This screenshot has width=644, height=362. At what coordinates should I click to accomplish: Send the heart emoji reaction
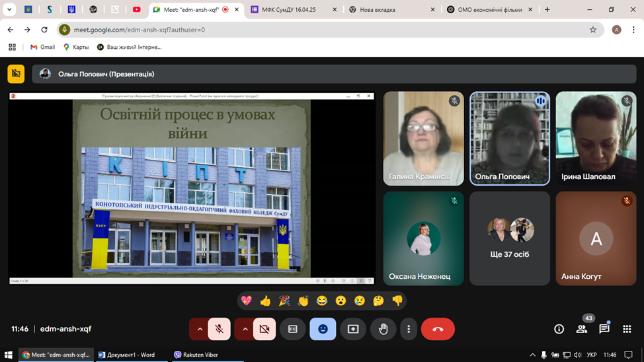(x=247, y=301)
